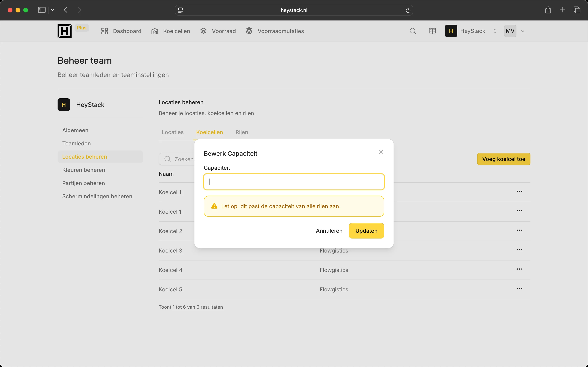588x367 pixels.
Task: Open a new tab with plus icon
Action: [x=562, y=10]
